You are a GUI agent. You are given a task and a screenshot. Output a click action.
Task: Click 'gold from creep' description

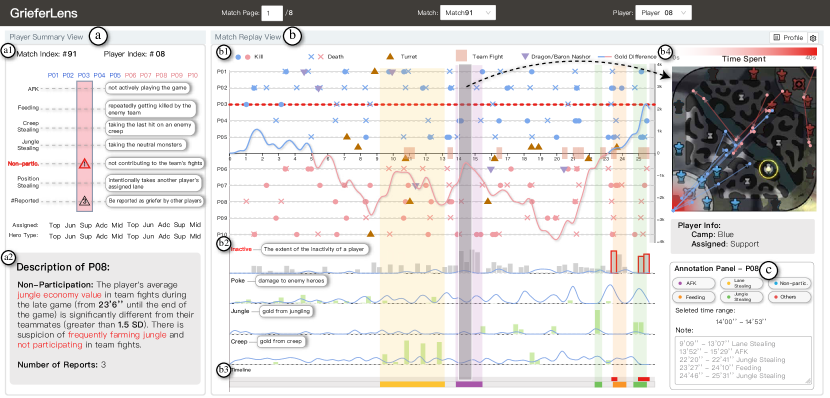[282, 342]
